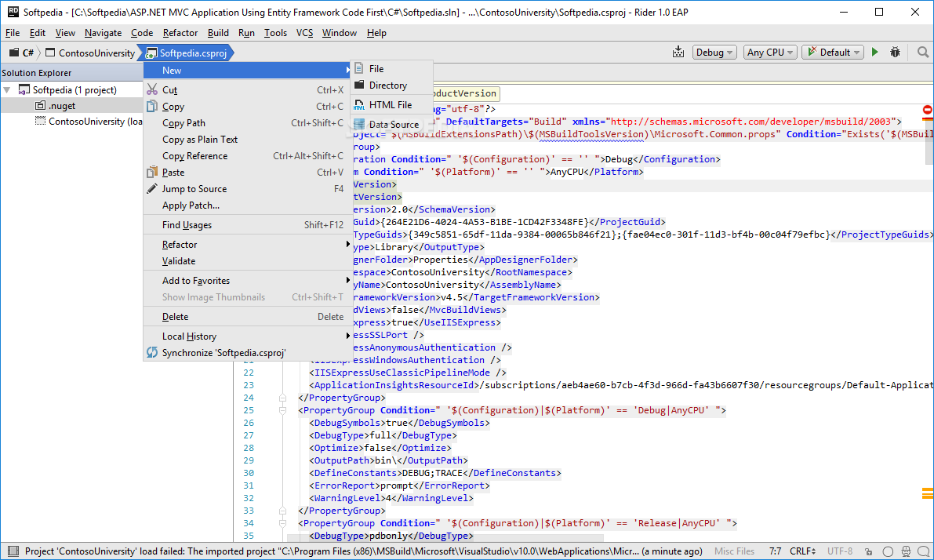
Task: Open the speech bubble feedback icon
Action: 923,551
